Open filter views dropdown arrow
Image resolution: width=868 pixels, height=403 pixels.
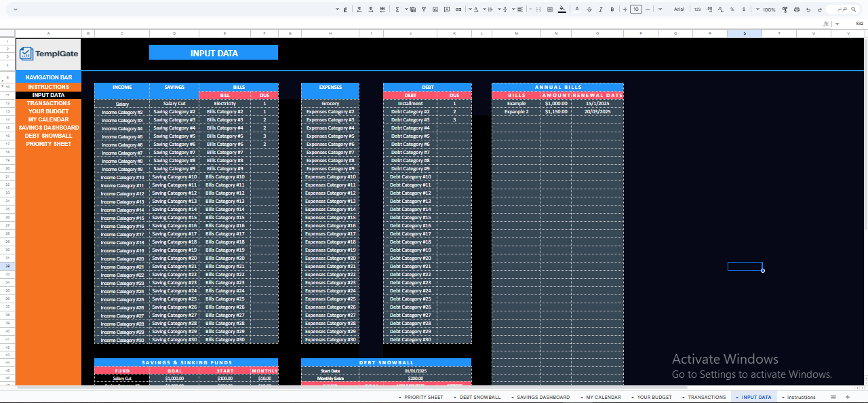(x=406, y=9)
